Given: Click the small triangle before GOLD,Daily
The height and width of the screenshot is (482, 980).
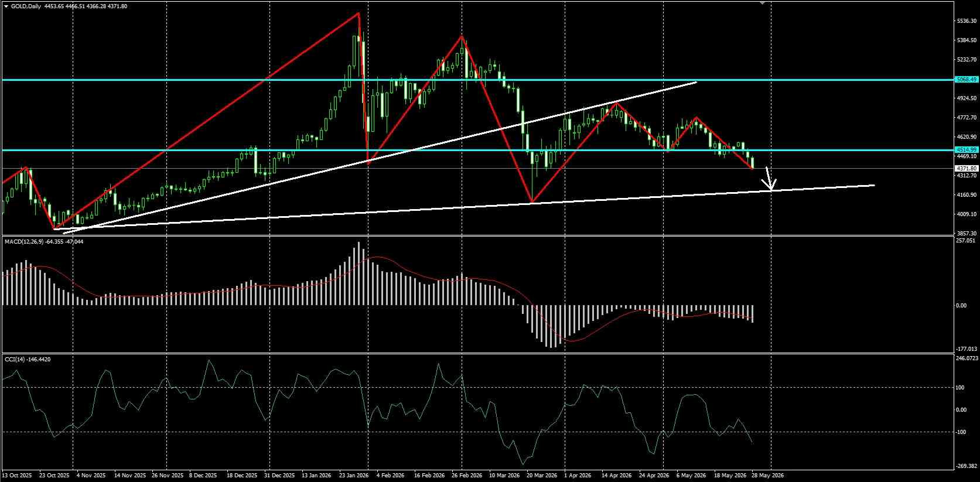Looking at the screenshot, I should click(6, 6).
